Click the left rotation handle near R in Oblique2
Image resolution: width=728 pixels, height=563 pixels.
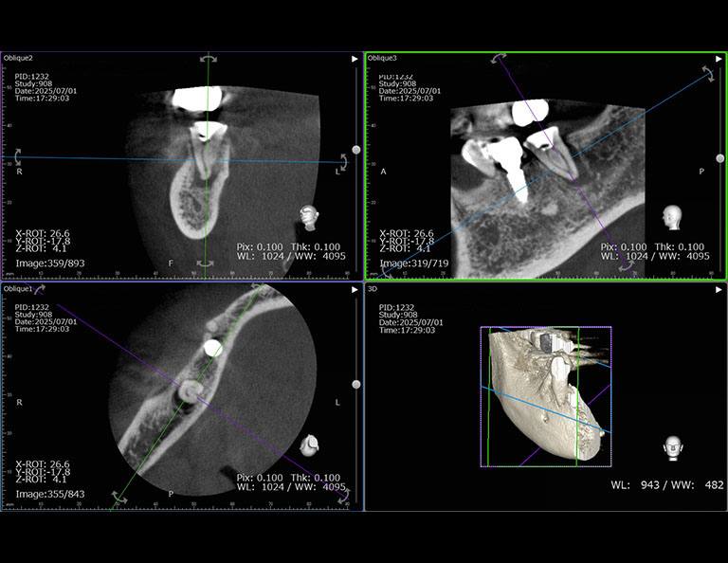point(16,156)
